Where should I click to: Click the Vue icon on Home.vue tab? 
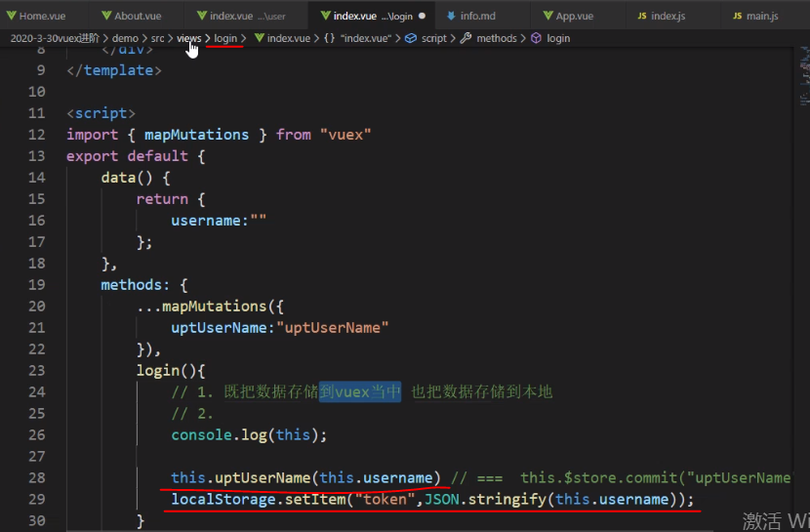pos(12,16)
